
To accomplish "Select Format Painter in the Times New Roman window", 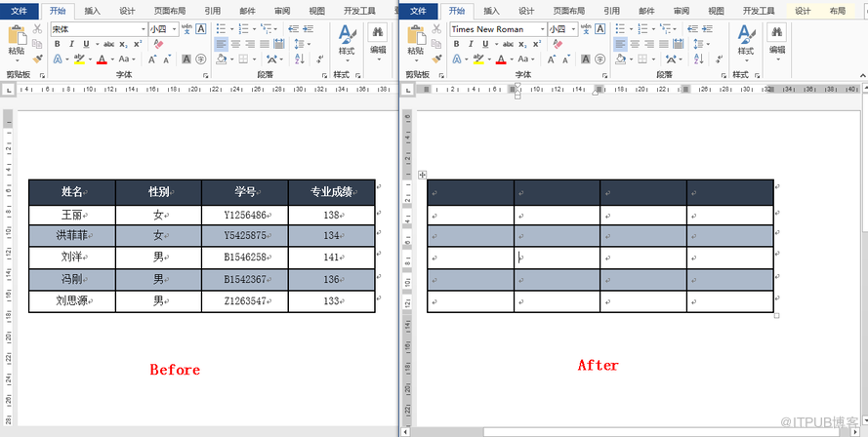I will (x=436, y=59).
